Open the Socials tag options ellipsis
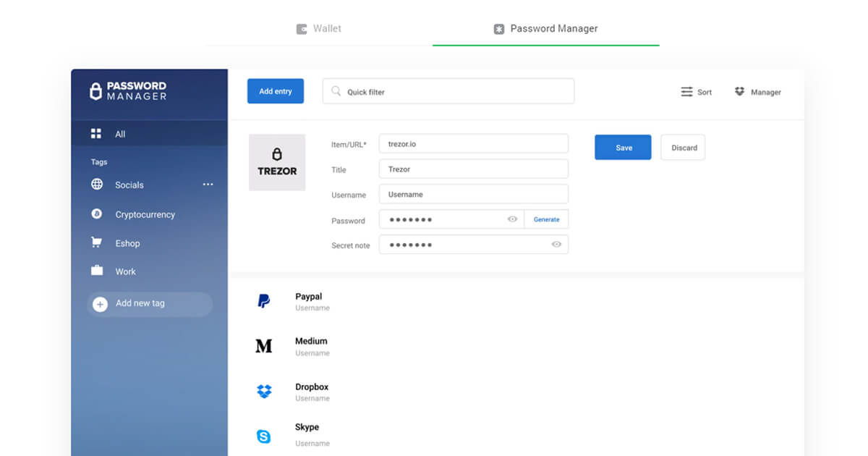 click(x=208, y=185)
